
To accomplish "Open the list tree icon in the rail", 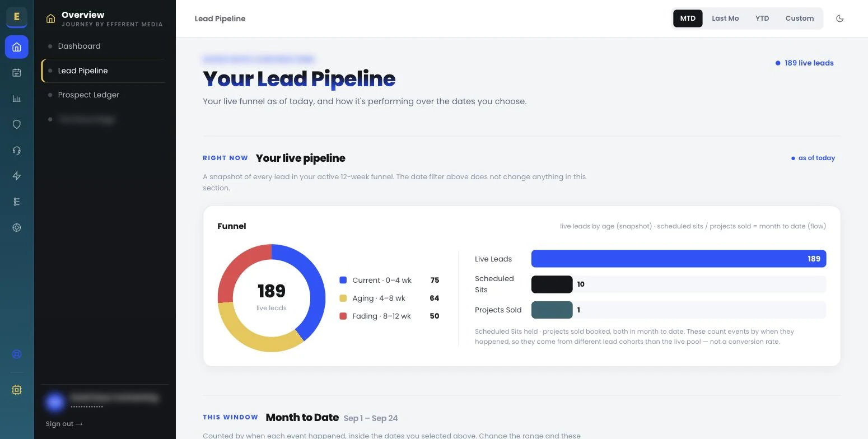I will [17, 202].
